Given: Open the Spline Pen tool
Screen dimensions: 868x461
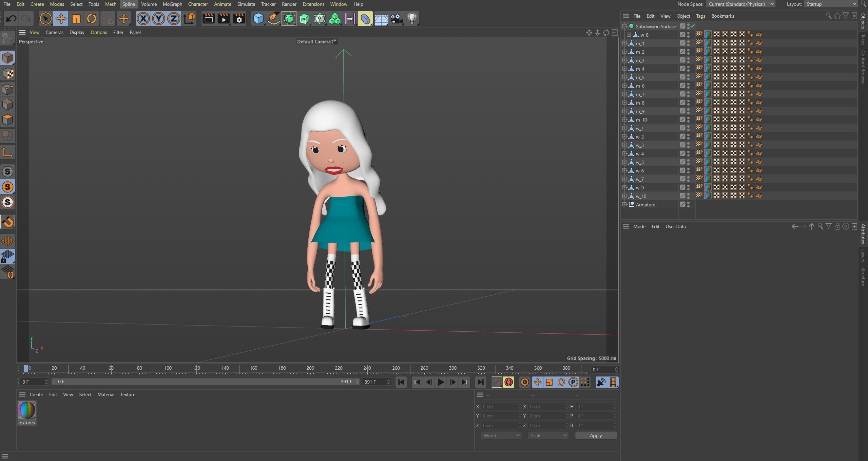Looking at the screenshot, I should pos(273,19).
